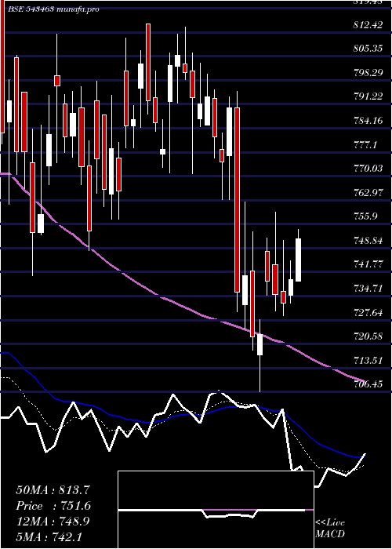Viewport: 392px width, 549px height.
Task: Click the 748.84 price axis label
Action: click(x=368, y=241)
